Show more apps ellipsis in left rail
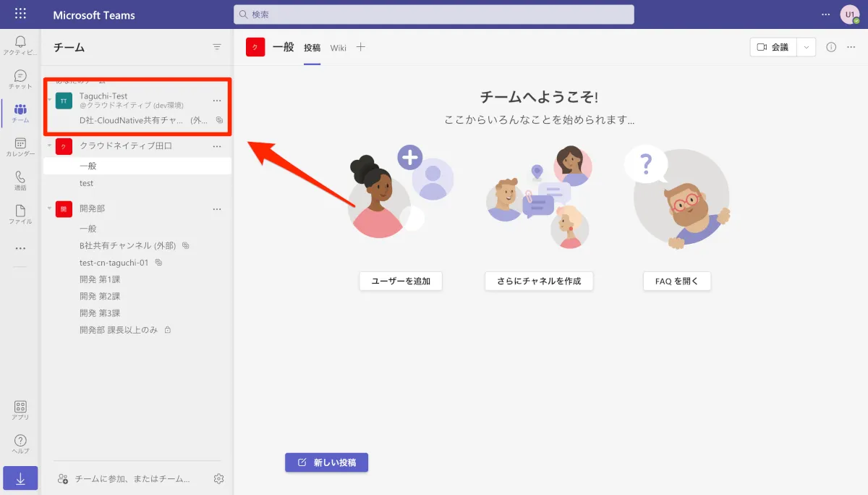The height and width of the screenshot is (495, 868). coord(20,248)
